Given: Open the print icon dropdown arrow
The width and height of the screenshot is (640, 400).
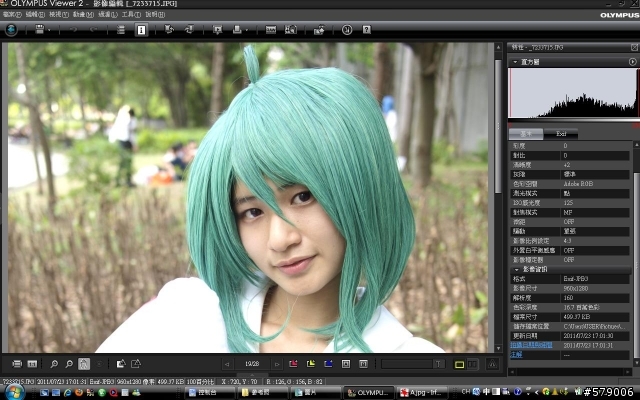Looking at the screenshot, I should (247, 30).
